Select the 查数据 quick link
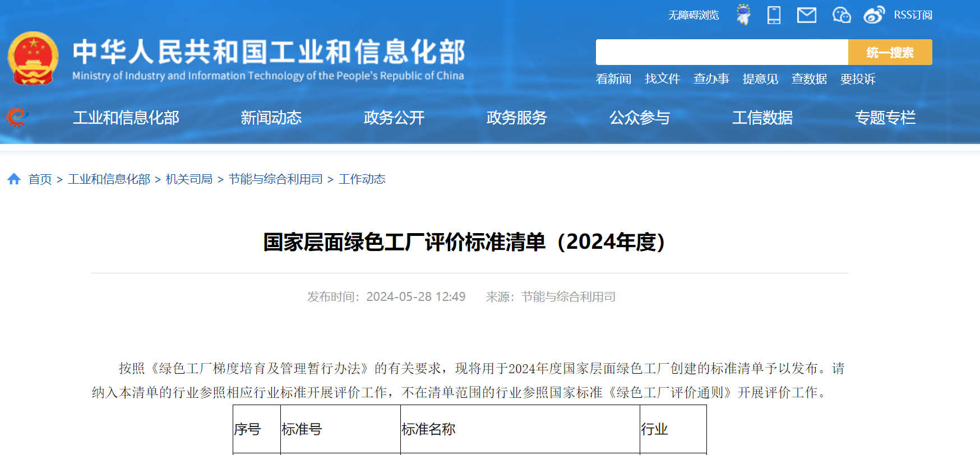This screenshot has width=980, height=455. [x=809, y=79]
